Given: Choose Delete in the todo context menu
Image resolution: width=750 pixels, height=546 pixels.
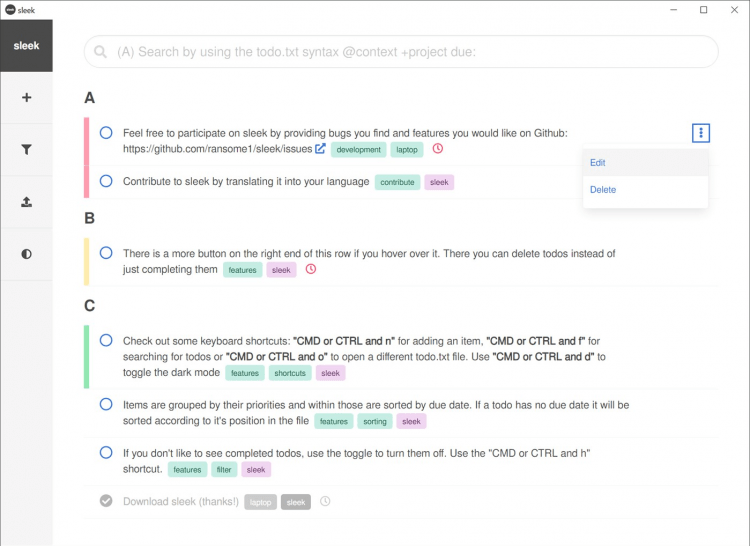Looking at the screenshot, I should [x=603, y=189].
